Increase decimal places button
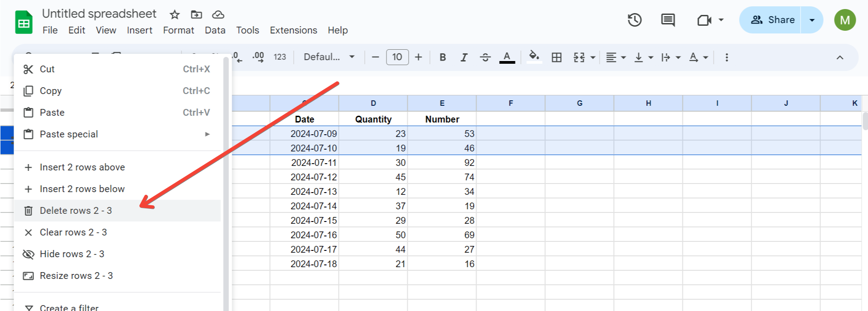 tap(258, 57)
